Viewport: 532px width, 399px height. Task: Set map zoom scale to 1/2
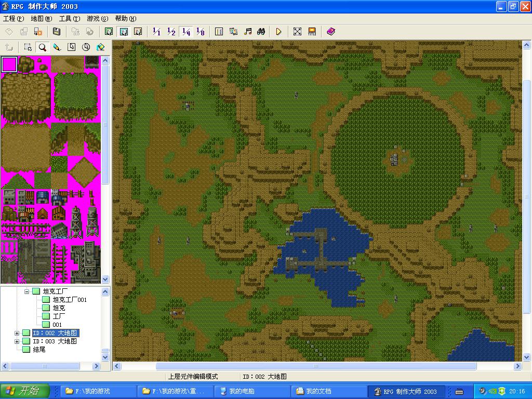tap(171, 32)
